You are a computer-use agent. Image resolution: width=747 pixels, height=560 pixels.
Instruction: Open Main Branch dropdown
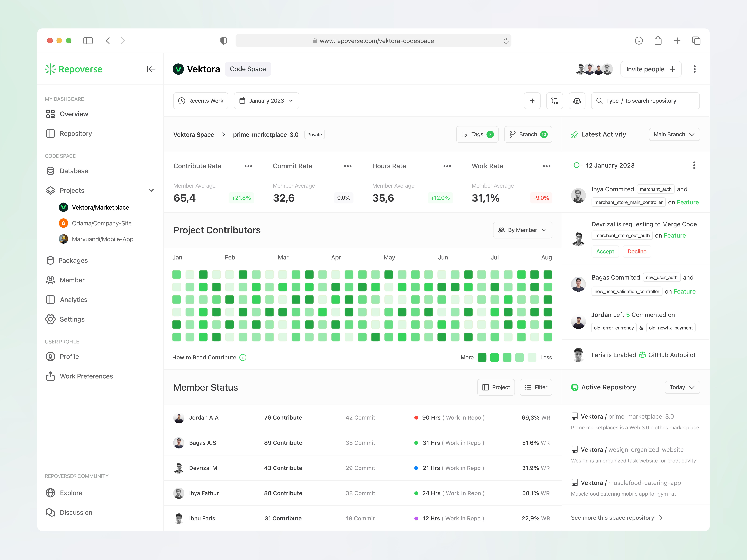tap(674, 134)
